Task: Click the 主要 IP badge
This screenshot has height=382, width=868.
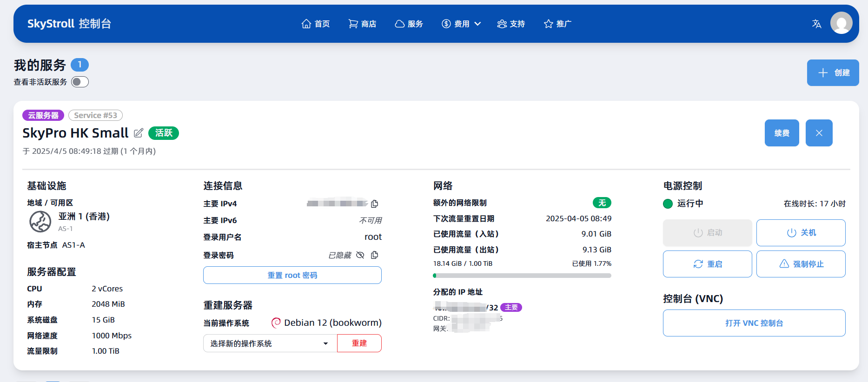Action: tap(511, 307)
